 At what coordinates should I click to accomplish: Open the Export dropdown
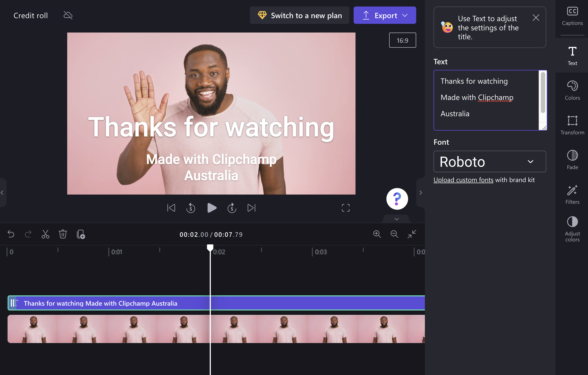[385, 15]
